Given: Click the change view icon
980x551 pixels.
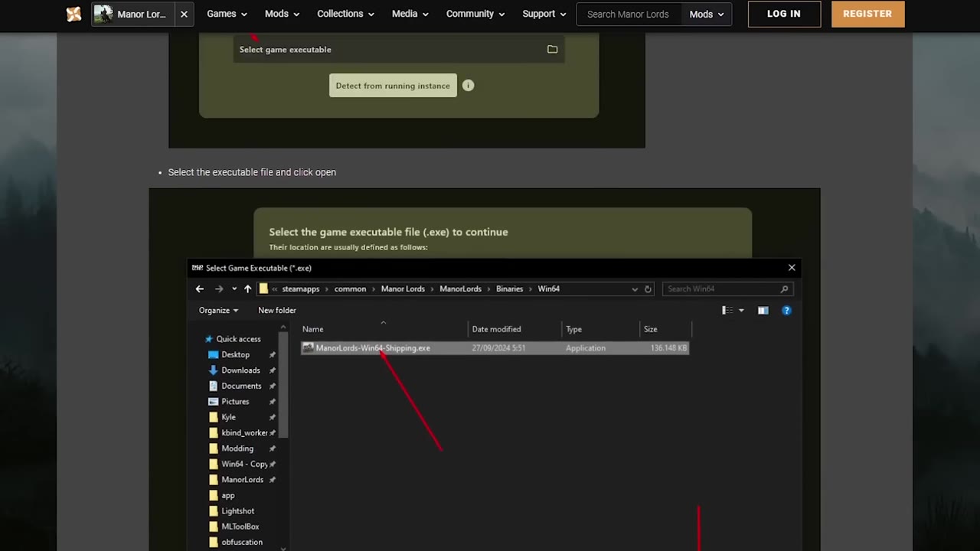Looking at the screenshot, I should point(727,310).
